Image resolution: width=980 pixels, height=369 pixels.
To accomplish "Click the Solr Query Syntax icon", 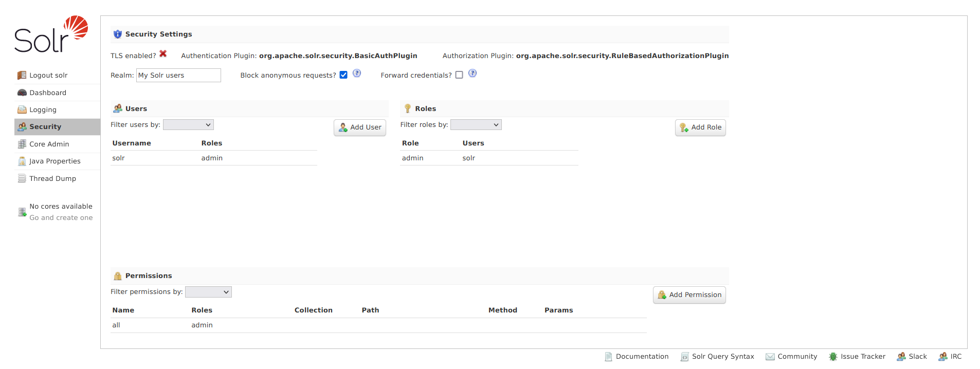I will (684, 357).
